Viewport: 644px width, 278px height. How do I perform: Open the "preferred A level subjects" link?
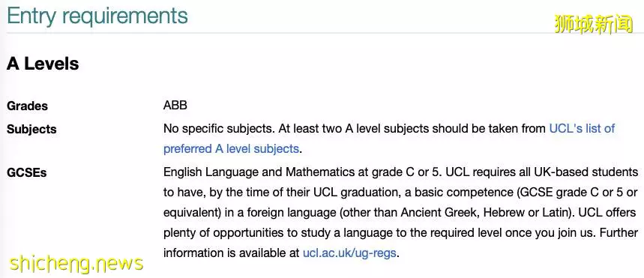231,148
